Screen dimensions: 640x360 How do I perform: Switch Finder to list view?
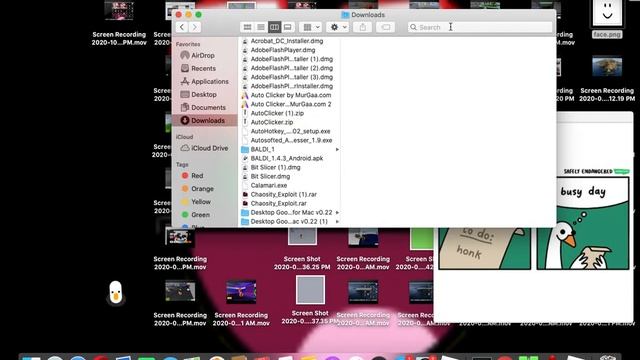pos(261,27)
